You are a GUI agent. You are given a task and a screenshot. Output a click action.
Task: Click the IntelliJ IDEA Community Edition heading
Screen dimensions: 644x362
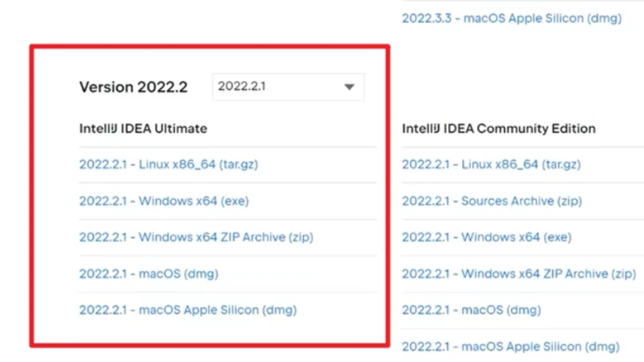click(498, 128)
